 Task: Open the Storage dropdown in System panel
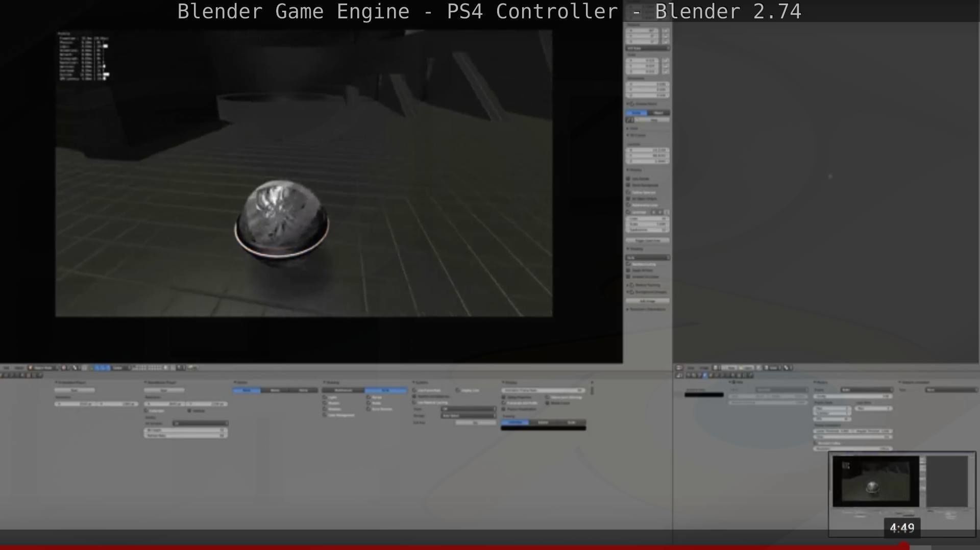pos(468,416)
